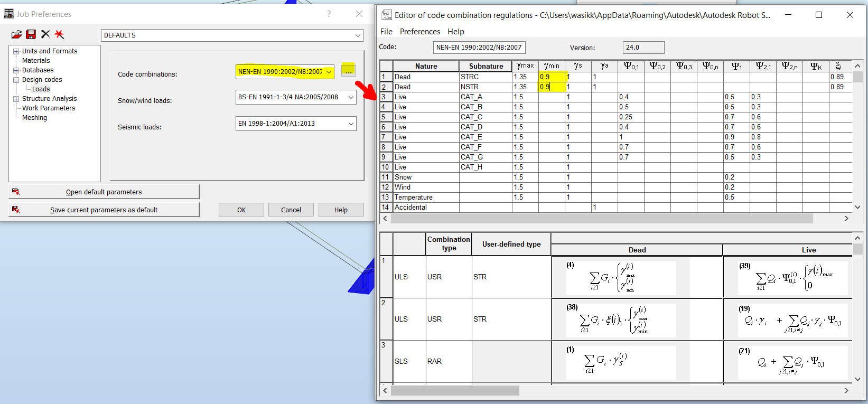Select row header 10 in the coefficients table
The width and height of the screenshot is (868, 404).
pos(386,167)
